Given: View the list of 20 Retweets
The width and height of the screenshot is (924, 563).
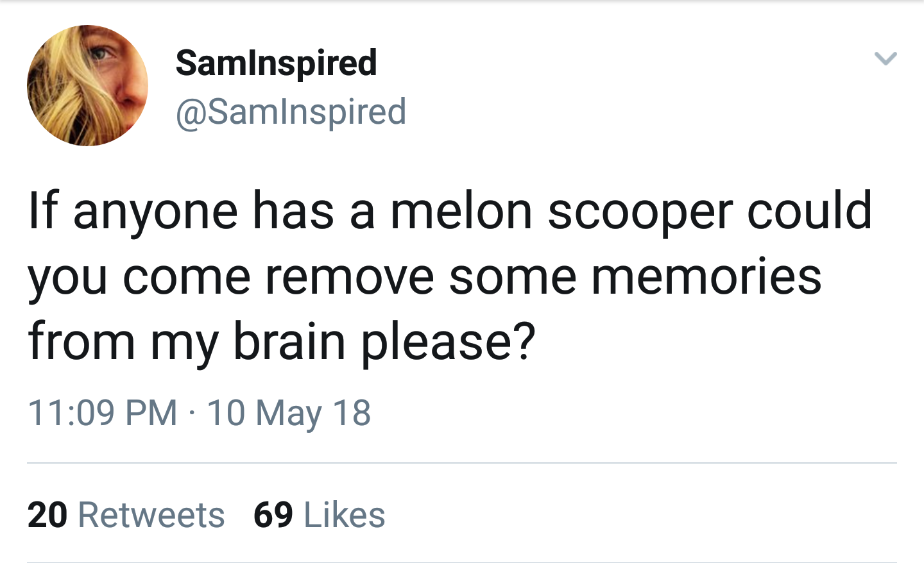Looking at the screenshot, I should tap(126, 515).
